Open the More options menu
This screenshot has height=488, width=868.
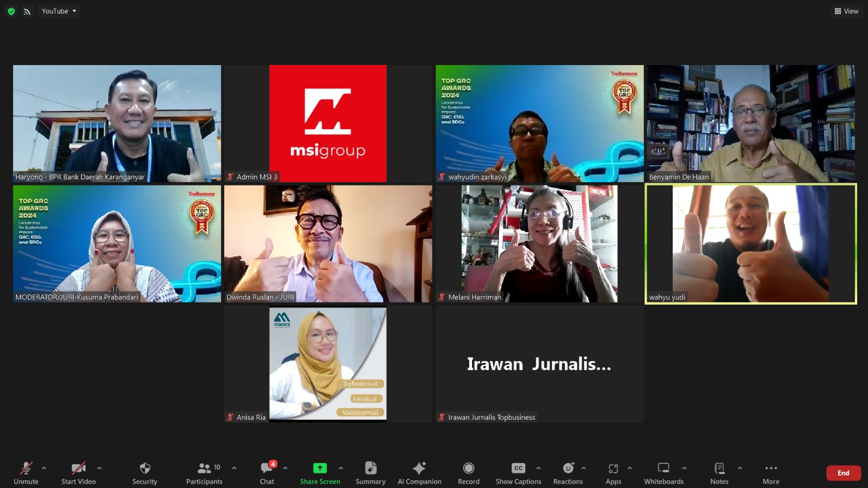(x=771, y=473)
